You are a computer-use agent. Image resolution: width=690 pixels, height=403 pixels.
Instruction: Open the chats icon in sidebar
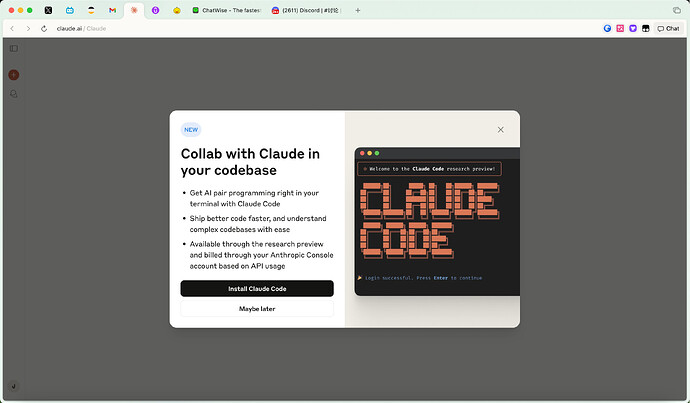tap(14, 94)
